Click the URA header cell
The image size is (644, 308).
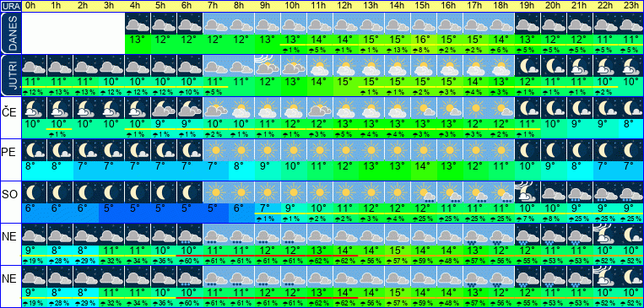tap(10, 6)
